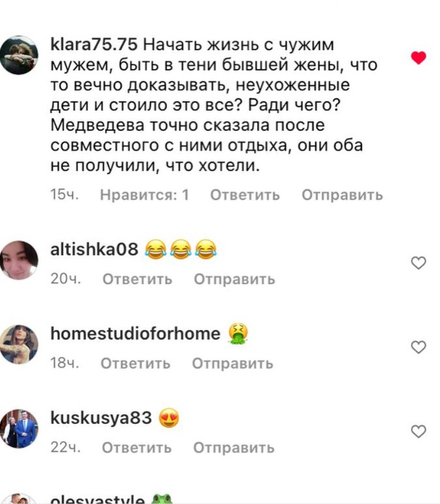Open kuskusya83's avatar
This screenshot has height=504, width=440.
[19, 428]
